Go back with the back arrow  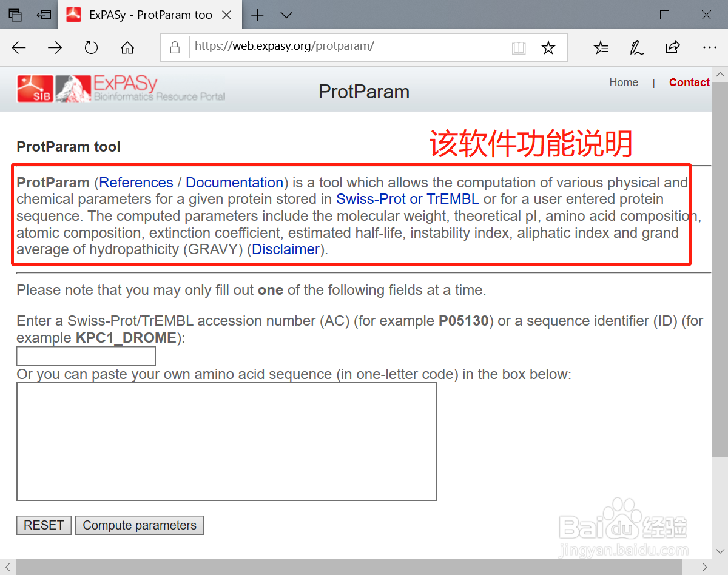point(19,48)
